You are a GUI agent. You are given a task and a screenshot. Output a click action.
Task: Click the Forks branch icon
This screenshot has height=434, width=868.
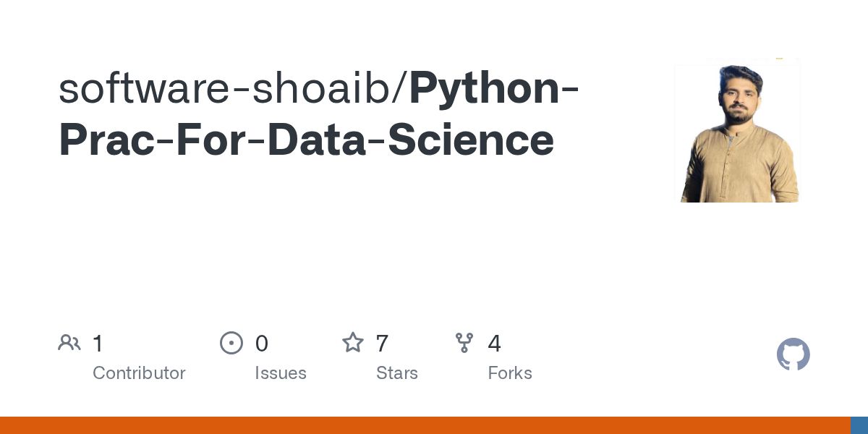coord(464,343)
